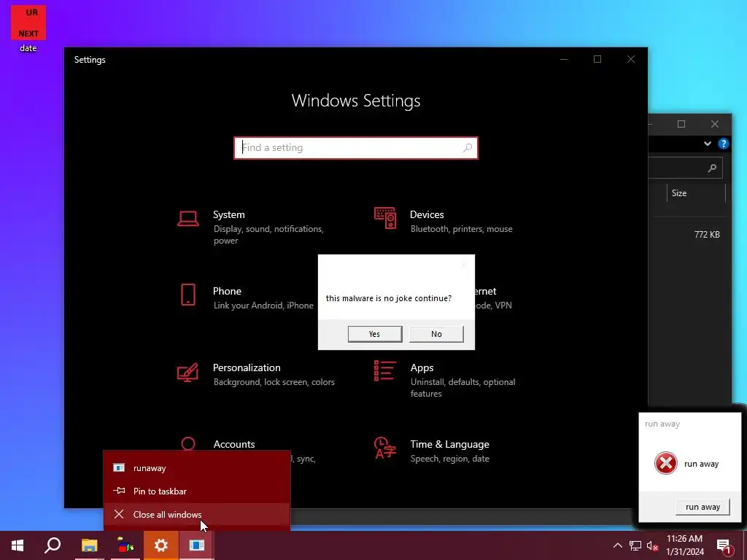Open Time & Language title link
Screen dimensions: 747x560
tap(449, 444)
